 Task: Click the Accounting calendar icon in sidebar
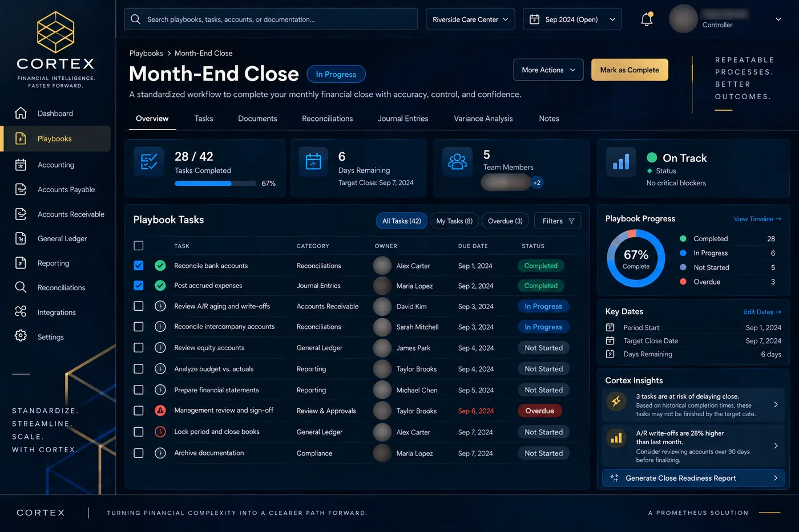click(x=21, y=165)
